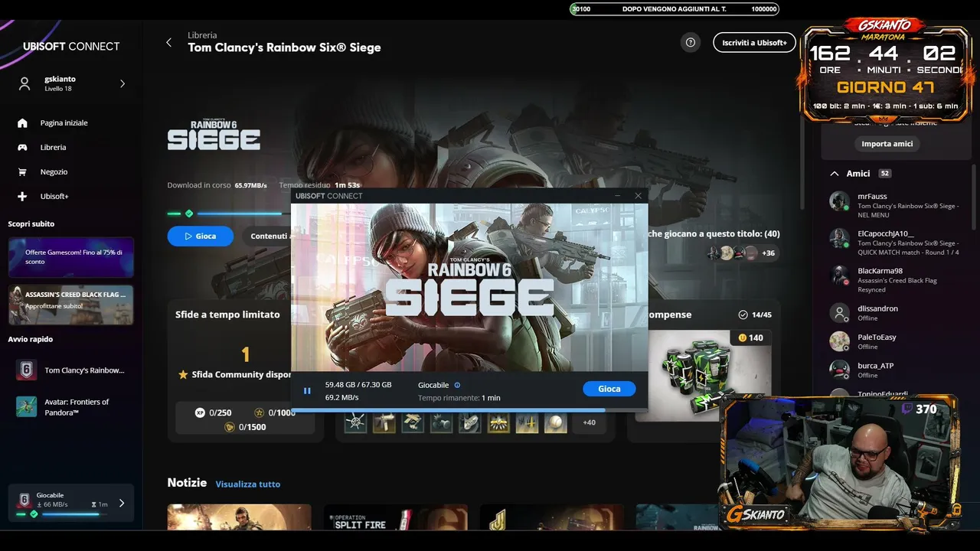Open dlissandron friend avatar

click(839, 312)
